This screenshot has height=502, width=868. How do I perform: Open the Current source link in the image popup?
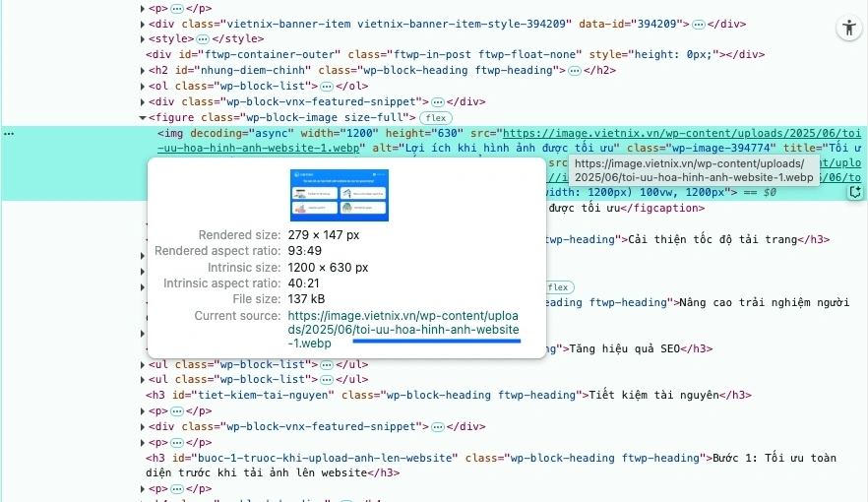403,330
